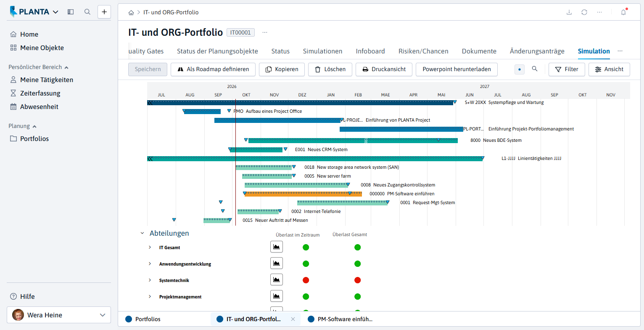Open header more options ellipsis

click(x=599, y=12)
